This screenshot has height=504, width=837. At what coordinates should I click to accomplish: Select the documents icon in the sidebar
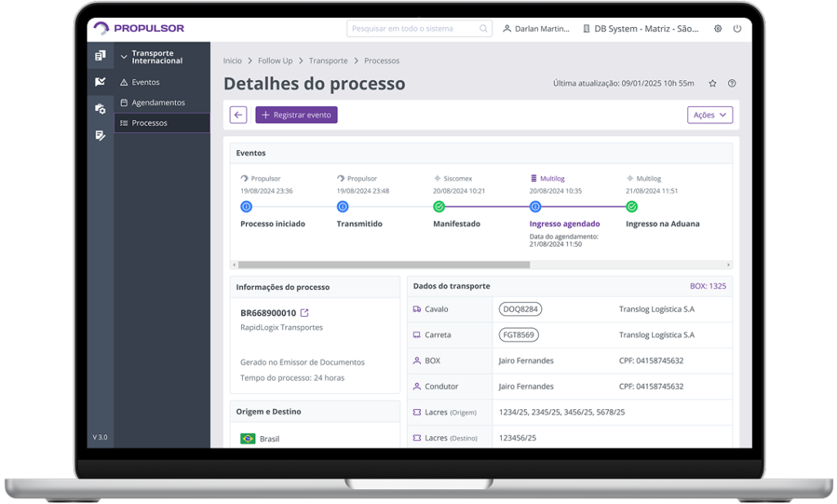pyautogui.click(x=100, y=55)
